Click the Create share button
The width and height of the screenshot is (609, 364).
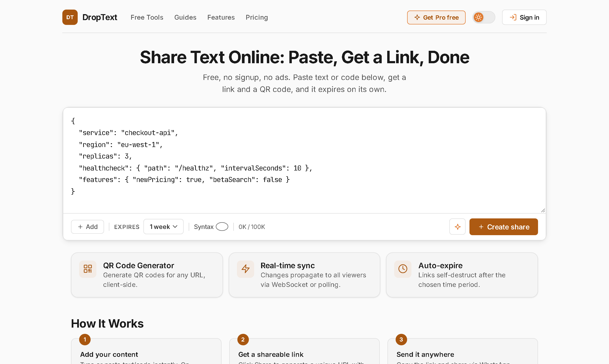click(504, 227)
